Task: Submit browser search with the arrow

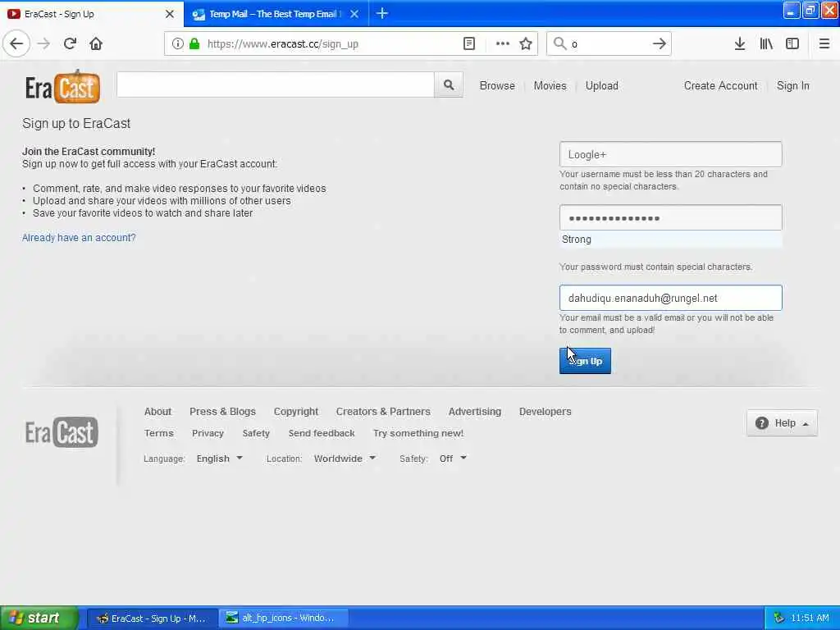Action: 660,43
